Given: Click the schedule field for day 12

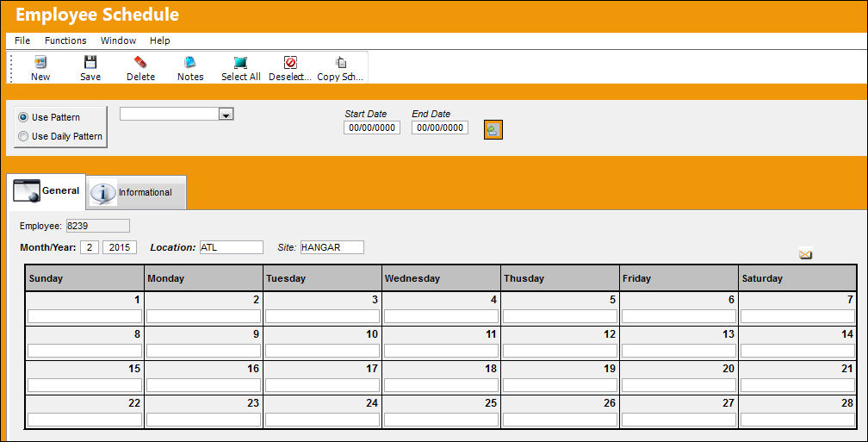Looking at the screenshot, I should click(561, 351).
